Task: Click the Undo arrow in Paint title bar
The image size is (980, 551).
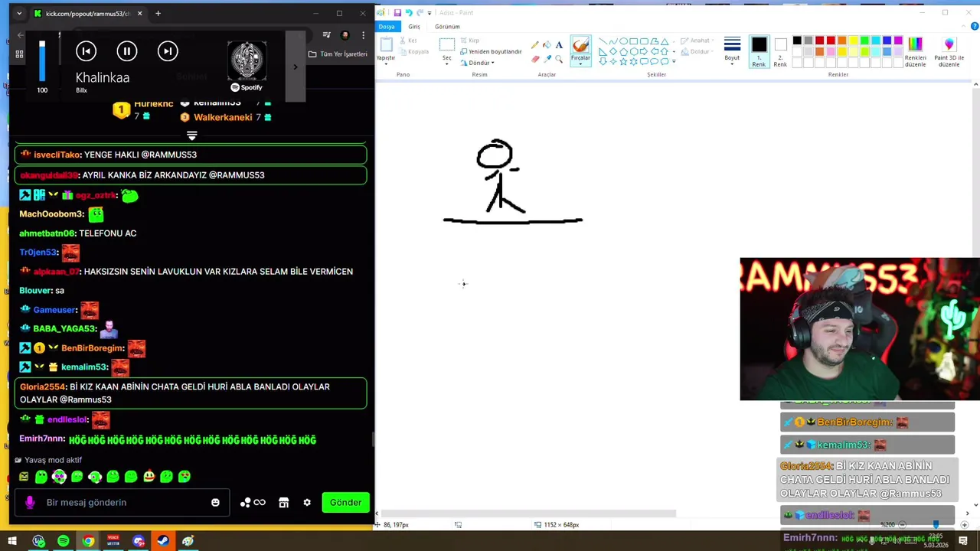Action: click(408, 13)
